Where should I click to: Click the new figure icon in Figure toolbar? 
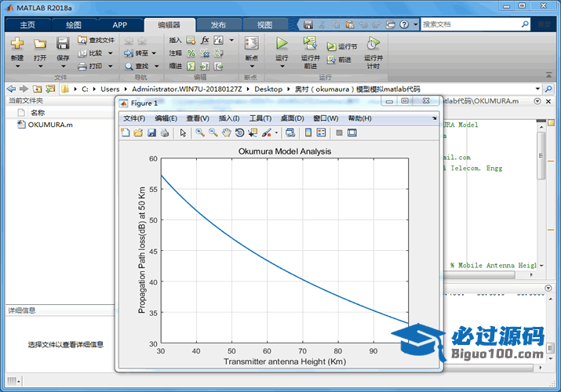[x=126, y=133]
